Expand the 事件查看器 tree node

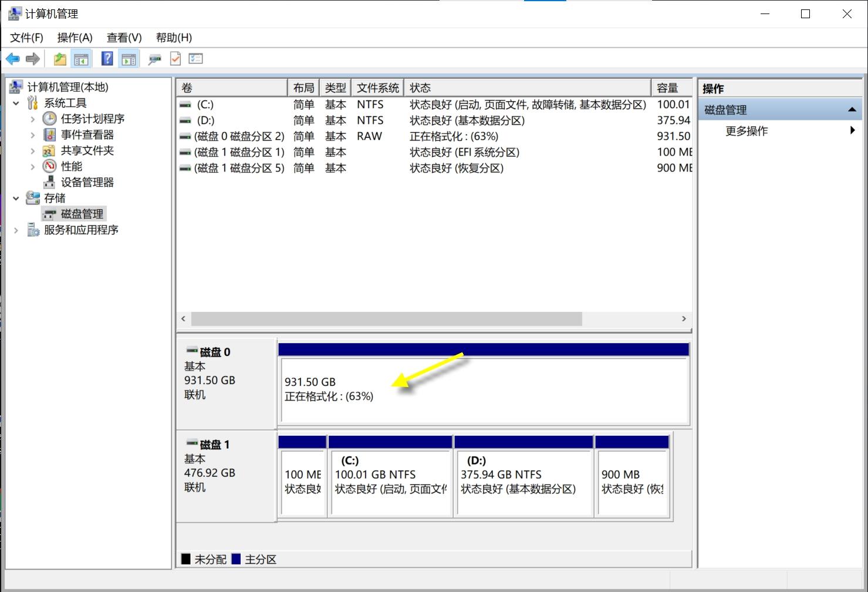[x=33, y=134]
